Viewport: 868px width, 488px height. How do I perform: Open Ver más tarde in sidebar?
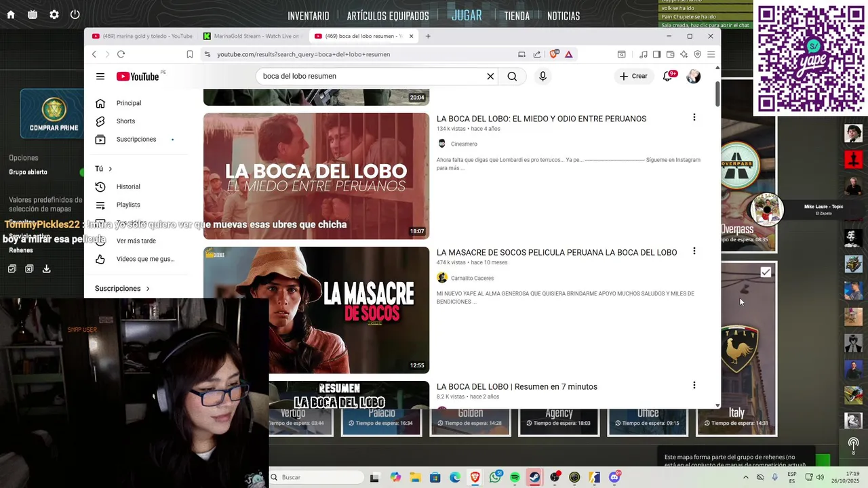[137, 241]
